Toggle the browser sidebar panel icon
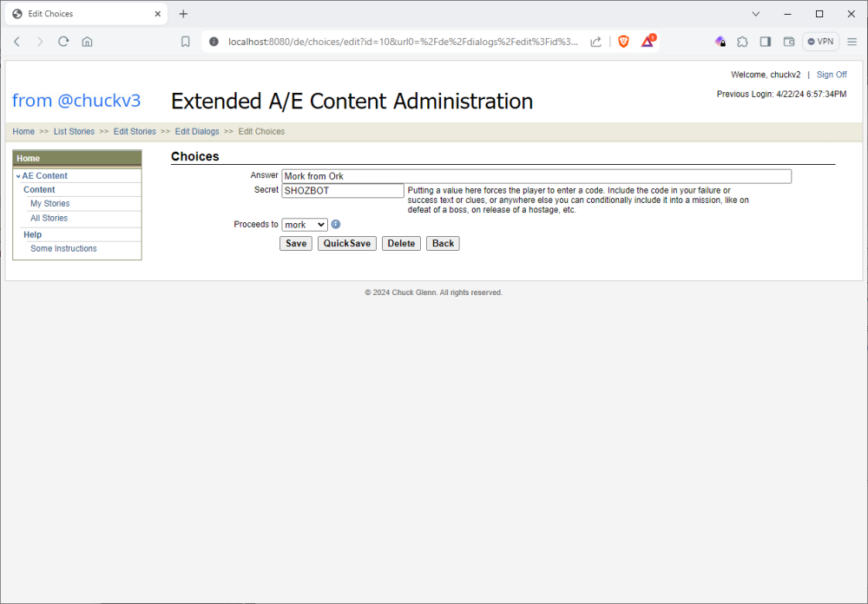The width and height of the screenshot is (868, 604). (x=766, y=42)
